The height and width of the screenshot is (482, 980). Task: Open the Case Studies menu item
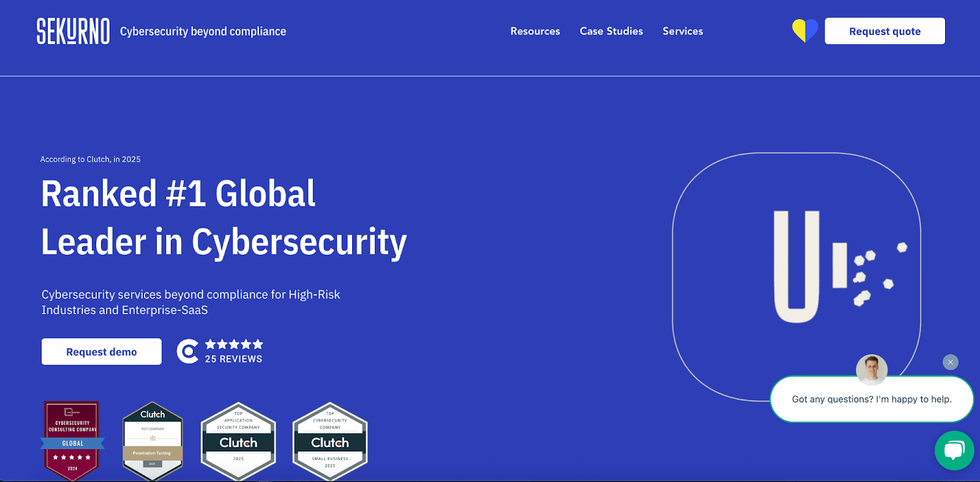click(x=611, y=31)
